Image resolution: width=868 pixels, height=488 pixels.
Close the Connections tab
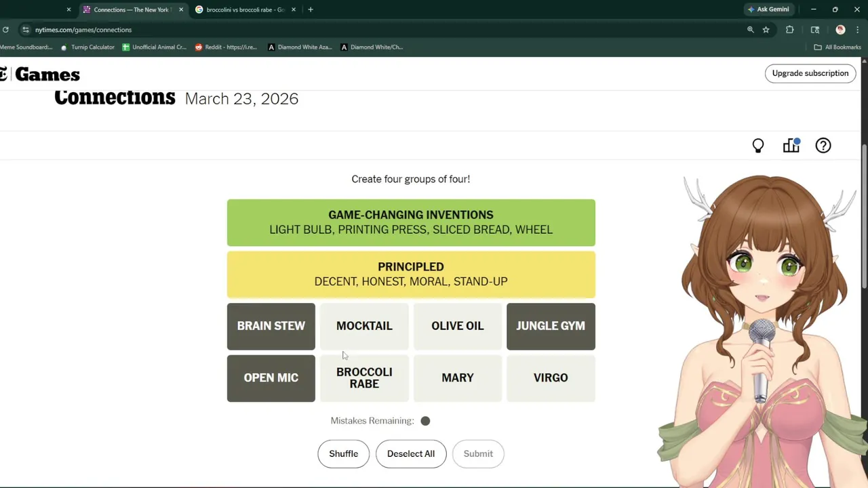tap(181, 9)
